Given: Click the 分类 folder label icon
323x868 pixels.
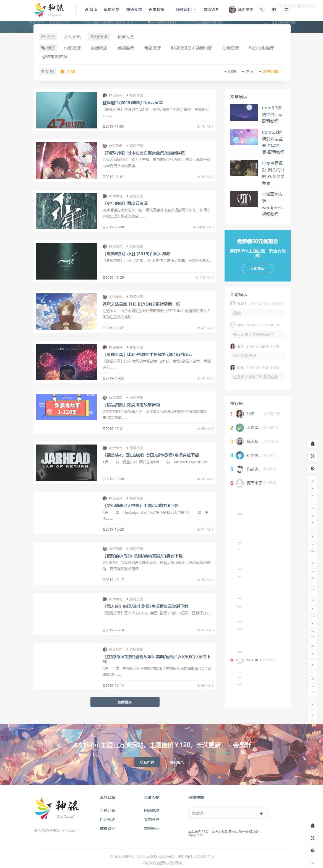Looking at the screenshot, I should click(43, 37).
